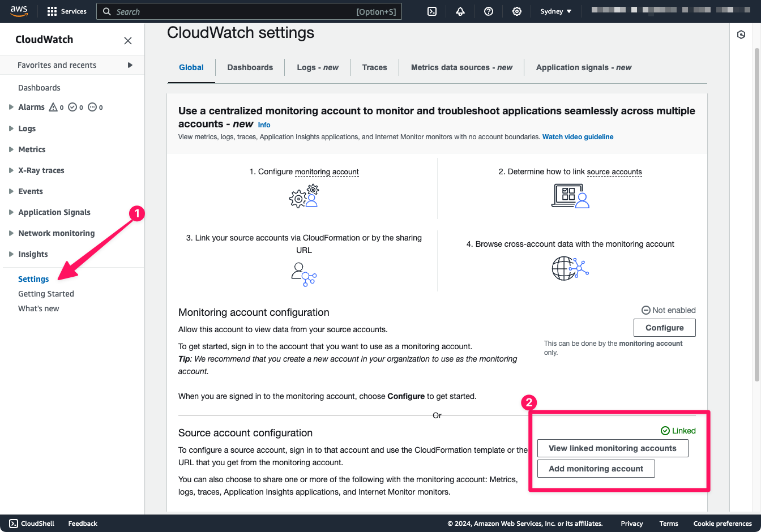
Task: Click into the top Search field
Action: tap(249, 11)
